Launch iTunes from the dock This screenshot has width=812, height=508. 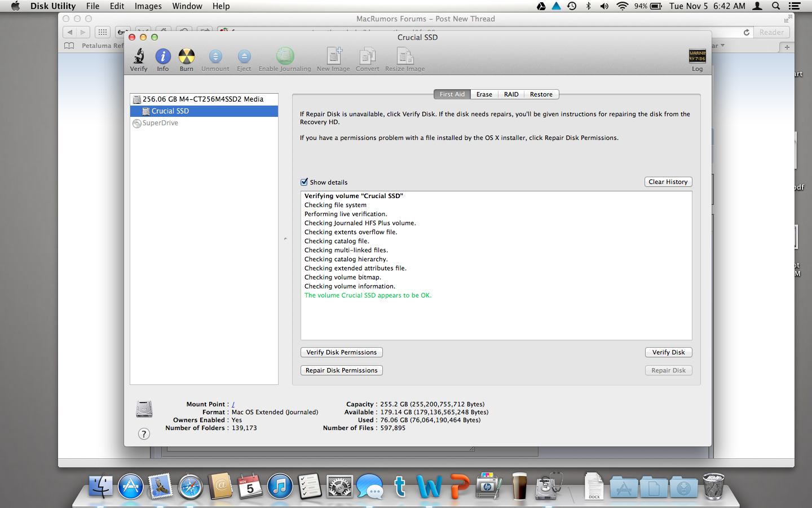coord(280,486)
